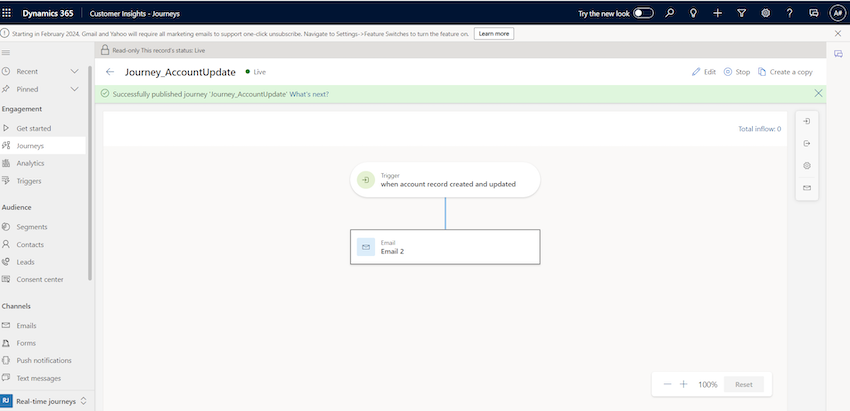Open Recent in the sidebar

(27, 72)
